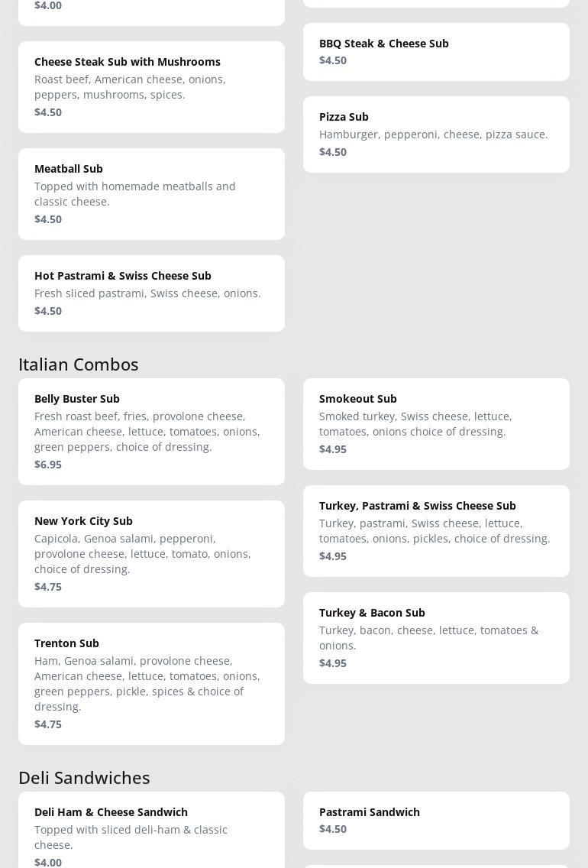Click the Meatball Sub description text
The image size is (588, 868).
tap(135, 194)
